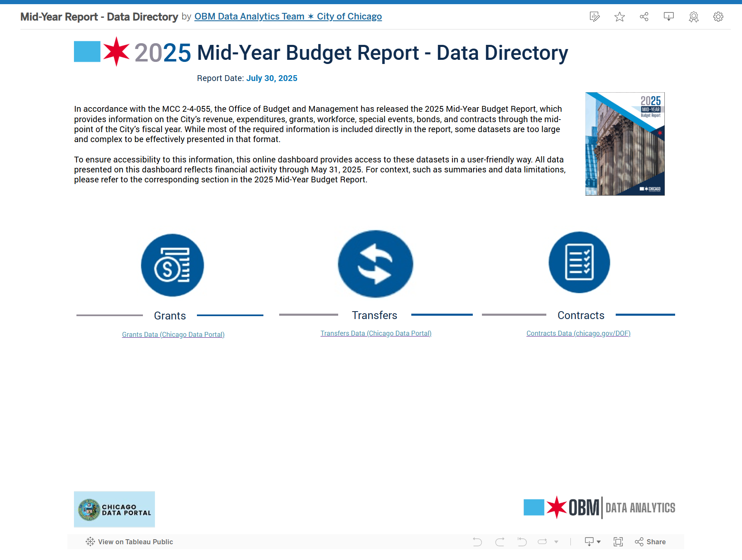Image resolution: width=742 pixels, height=560 pixels.
Task: Open Grants Data (Chicago Data Portal) link
Action: pyautogui.click(x=173, y=334)
